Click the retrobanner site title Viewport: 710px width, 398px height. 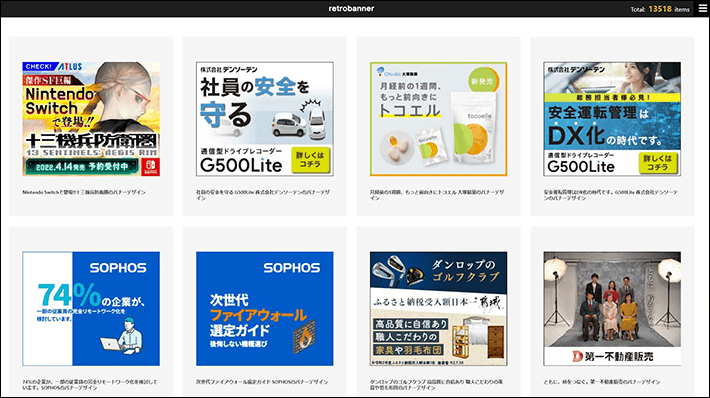point(351,9)
